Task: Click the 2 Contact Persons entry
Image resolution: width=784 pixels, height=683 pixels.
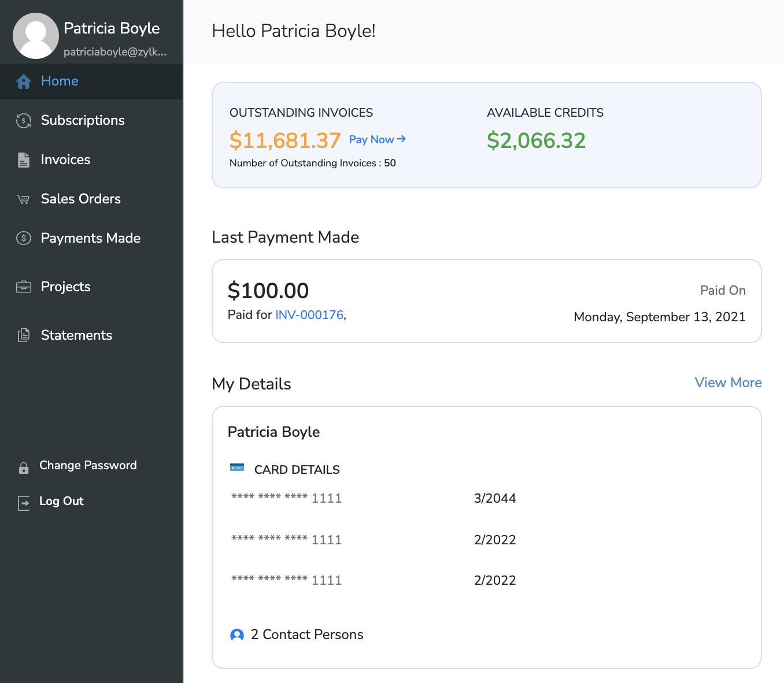Action: pos(307,634)
